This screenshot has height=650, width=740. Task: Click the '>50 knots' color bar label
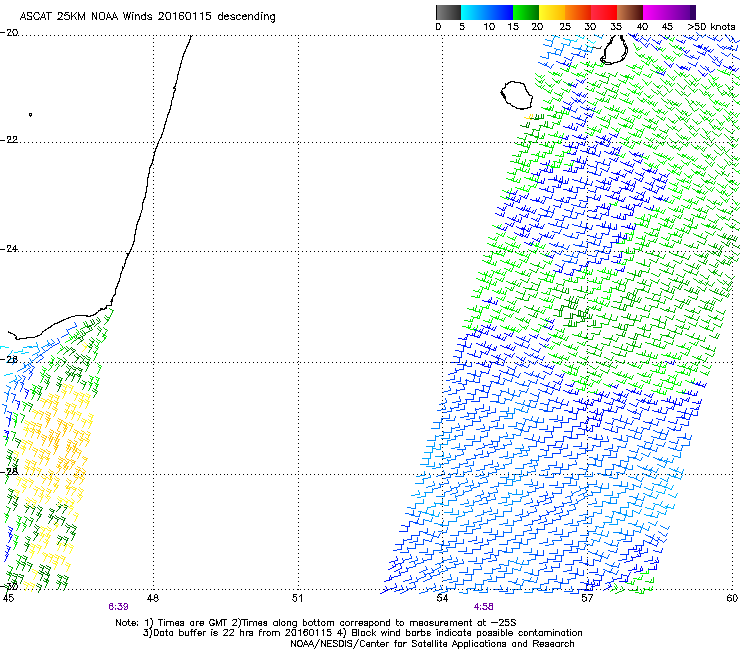(x=711, y=27)
